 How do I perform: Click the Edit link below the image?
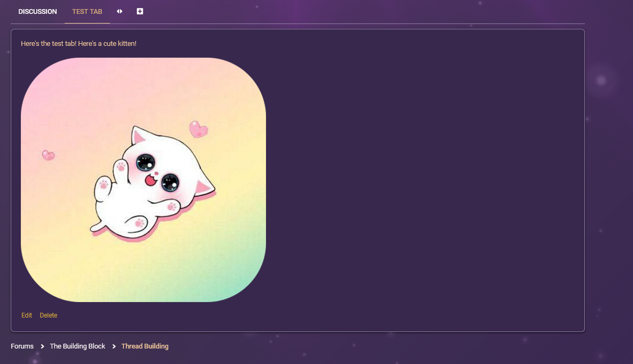(x=27, y=315)
